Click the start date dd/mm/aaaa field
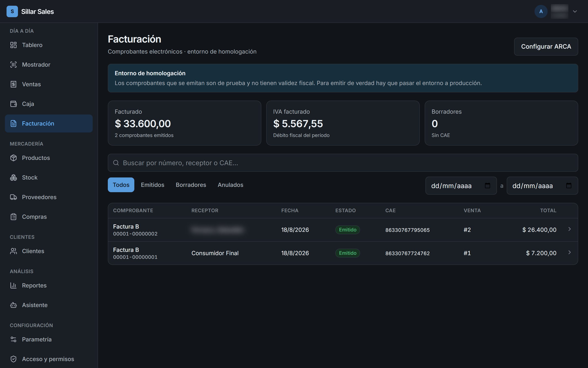This screenshot has width=588, height=368. pyautogui.click(x=461, y=186)
